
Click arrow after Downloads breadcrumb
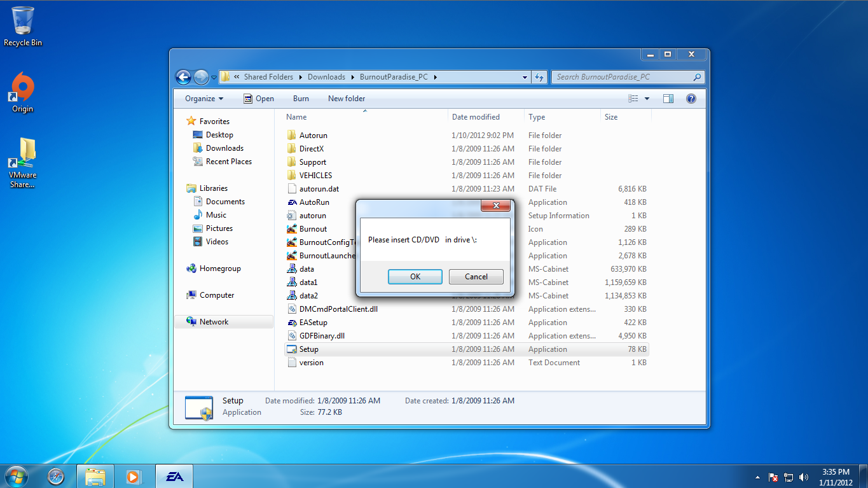tap(353, 77)
